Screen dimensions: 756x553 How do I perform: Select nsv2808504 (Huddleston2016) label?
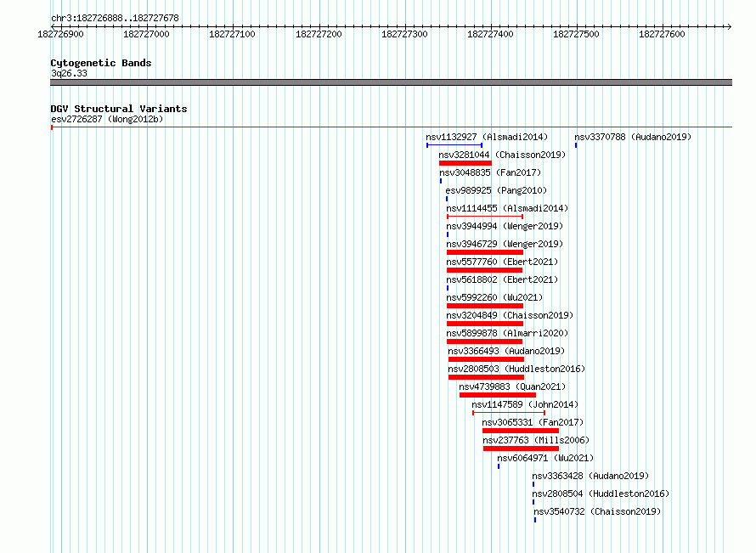pos(601,494)
